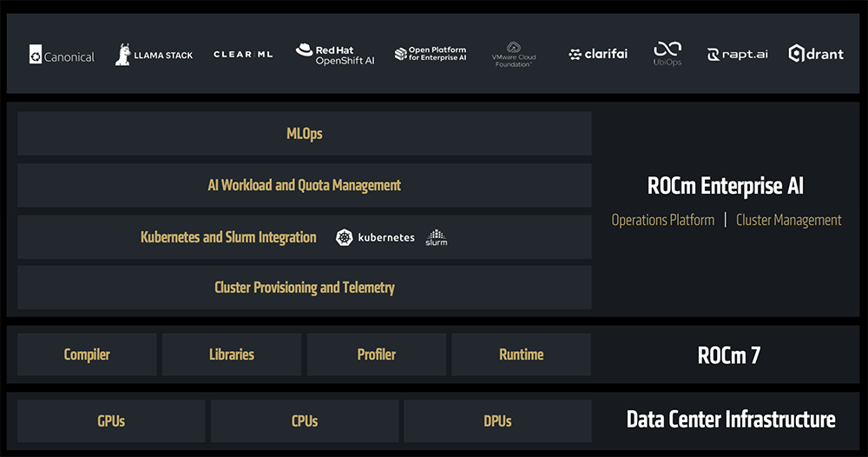Screen dimensions: 868x457
Task: Click the UbiOps logo
Action: point(667,54)
